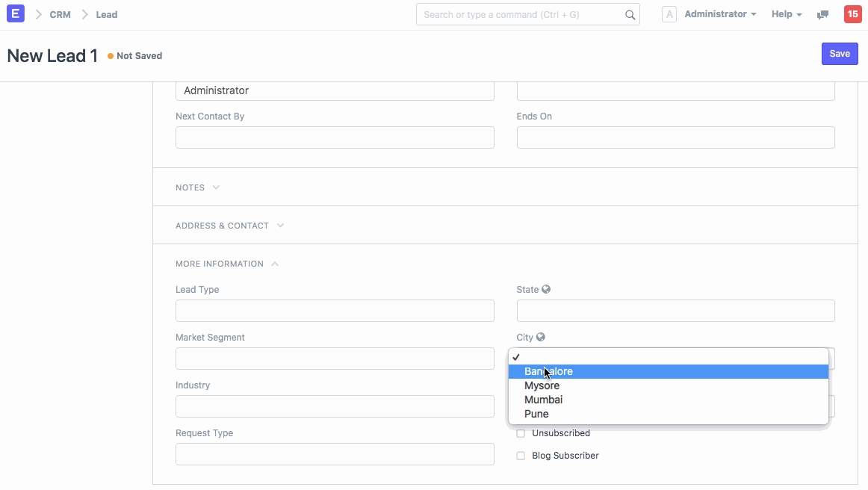
Task: Choose Mysore in the City dropdown
Action: (x=542, y=385)
